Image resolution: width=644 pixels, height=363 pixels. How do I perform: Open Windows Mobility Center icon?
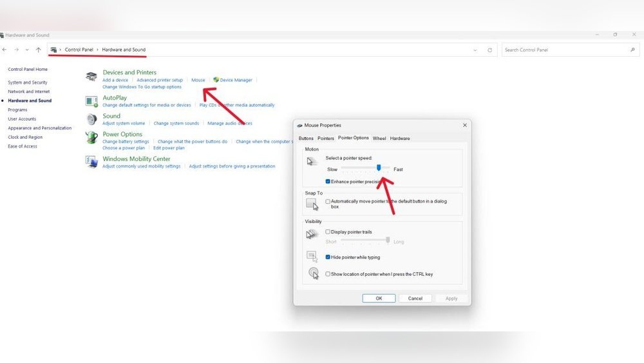tap(92, 162)
